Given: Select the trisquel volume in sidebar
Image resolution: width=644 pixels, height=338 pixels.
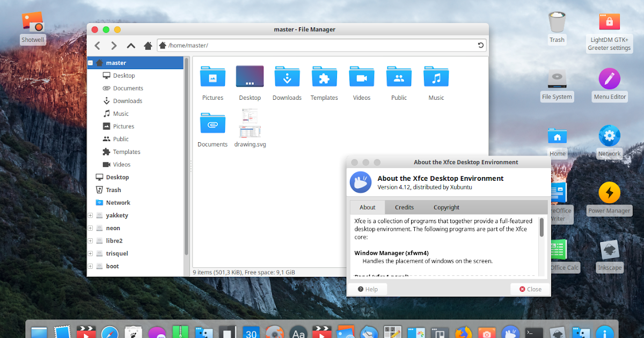Looking at the screenshot, I should pyautogui.click(x=117, y=253).
